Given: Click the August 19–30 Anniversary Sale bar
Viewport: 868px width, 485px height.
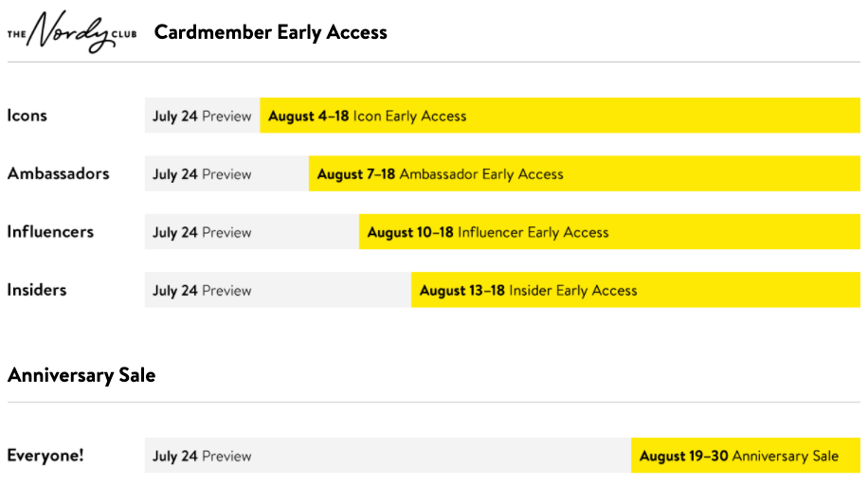Looking at the screenshot, I should coord(746,455).
